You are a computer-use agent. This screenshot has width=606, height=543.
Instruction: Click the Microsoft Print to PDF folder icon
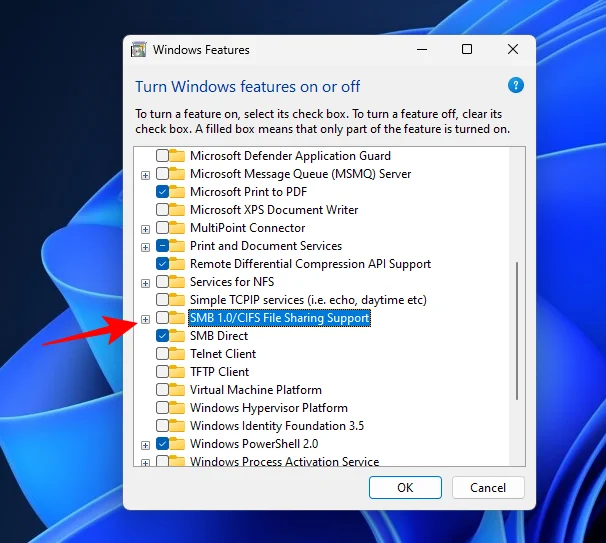(177, 192)
